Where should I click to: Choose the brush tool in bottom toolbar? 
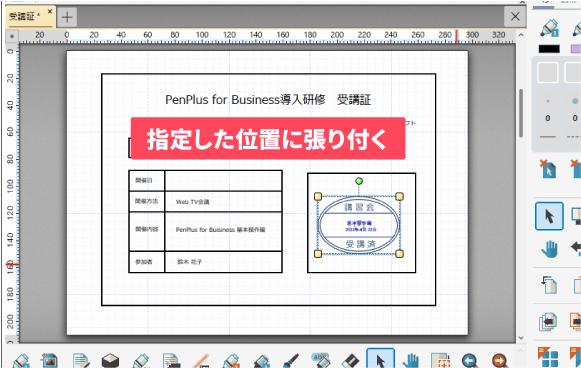click(290, 360)
